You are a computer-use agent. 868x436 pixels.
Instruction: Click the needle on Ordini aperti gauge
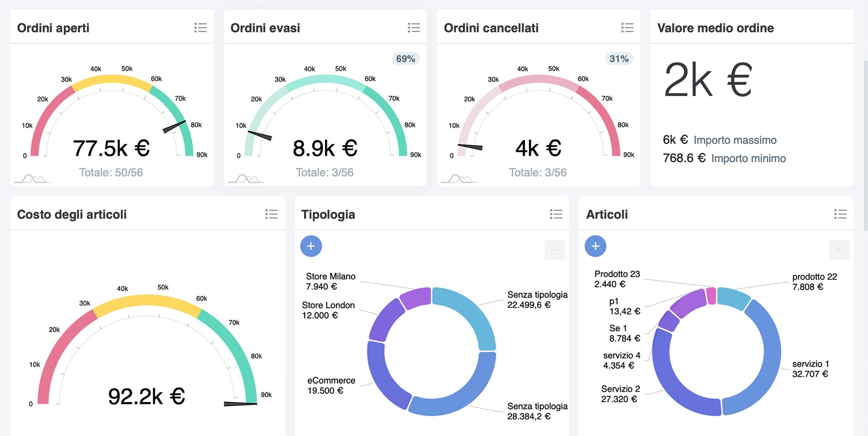tap(174, 127)
